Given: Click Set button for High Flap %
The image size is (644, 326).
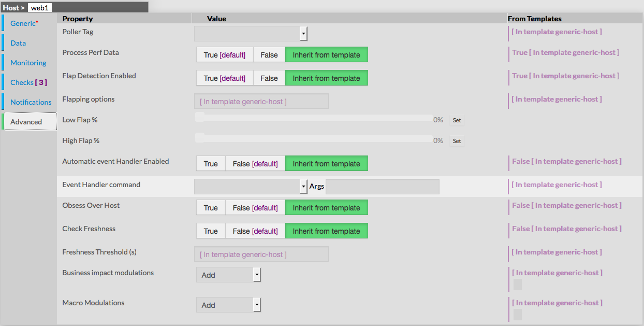Looking at the screenshot, I should tap(457, 141).
